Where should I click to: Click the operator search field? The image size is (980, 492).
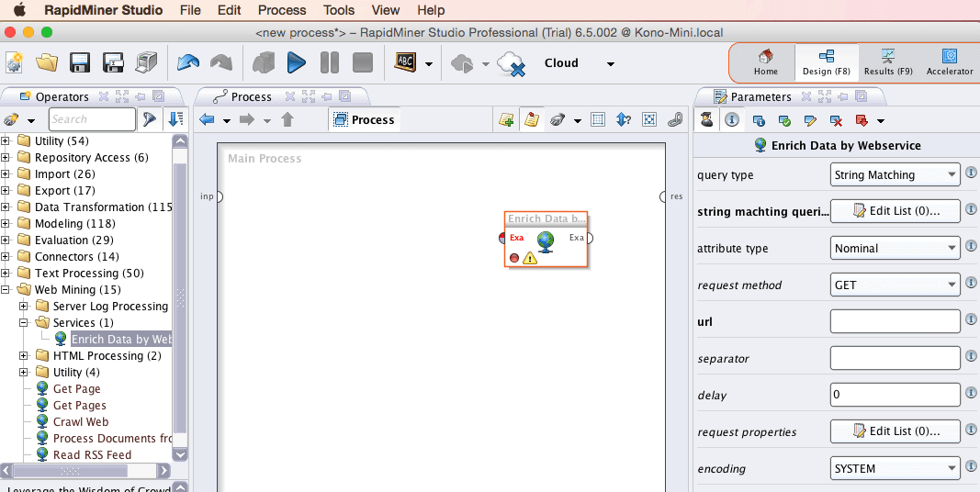tap(92, 119)
